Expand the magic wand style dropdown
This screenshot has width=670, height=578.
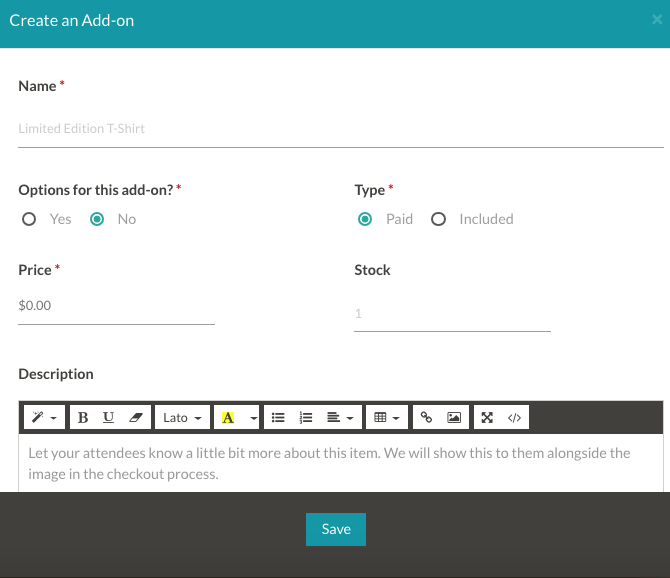(43, 417)
